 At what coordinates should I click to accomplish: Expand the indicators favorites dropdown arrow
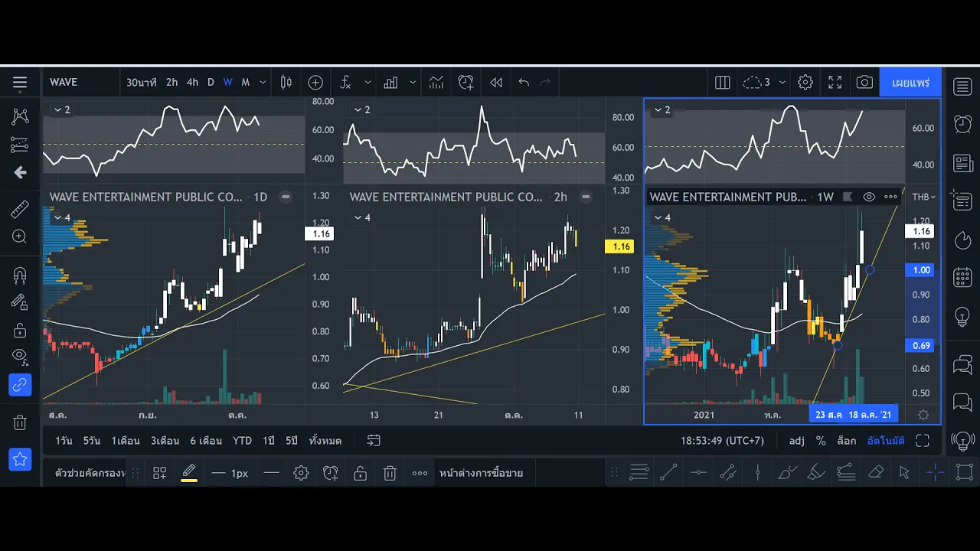[367, 83]
